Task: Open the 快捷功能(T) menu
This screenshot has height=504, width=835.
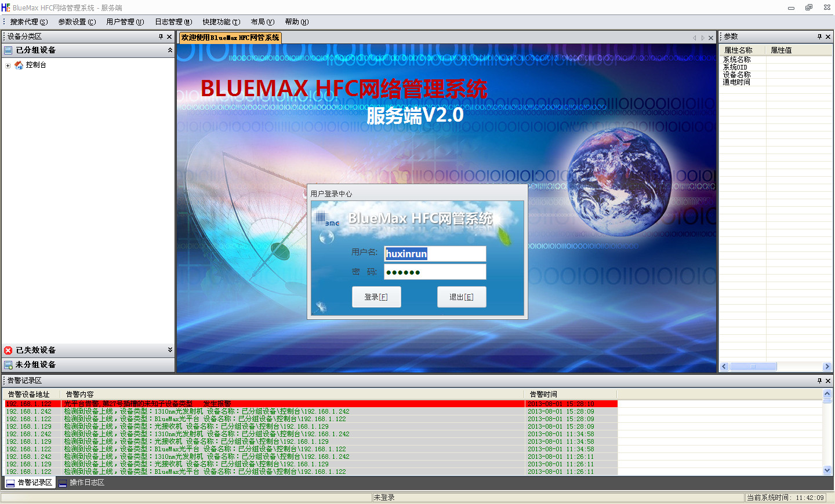Action: click(x=222, y=22)
